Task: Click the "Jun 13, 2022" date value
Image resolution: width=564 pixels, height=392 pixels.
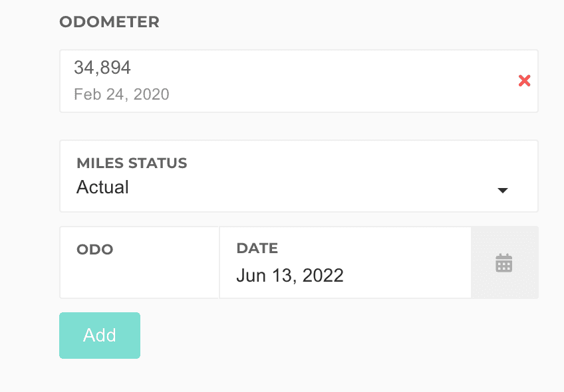Action: click(290, 275)
